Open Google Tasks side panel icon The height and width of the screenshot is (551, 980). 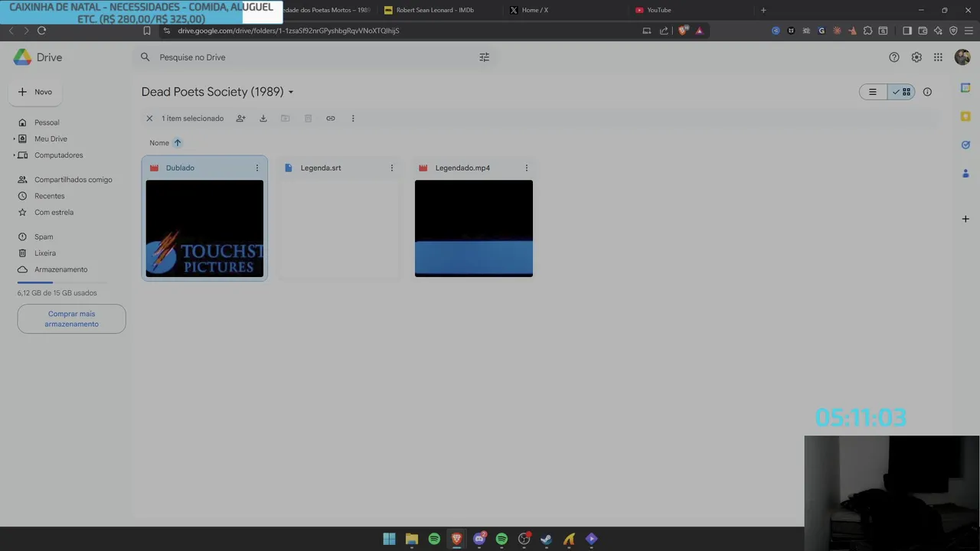pos(965,145)
